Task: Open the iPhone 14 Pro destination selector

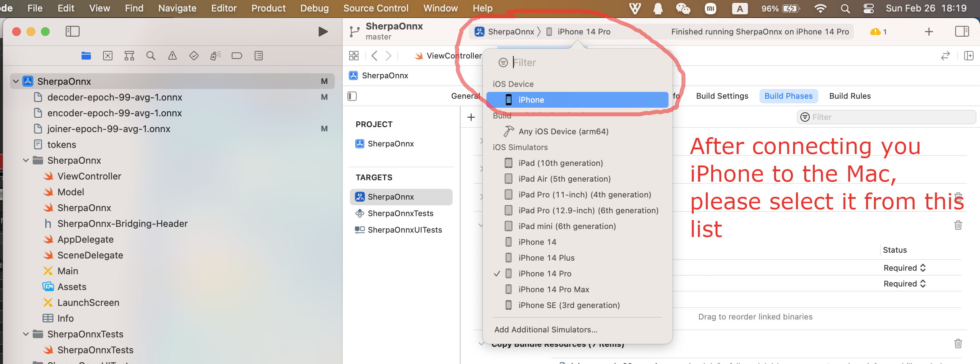Action: point(578,32)
